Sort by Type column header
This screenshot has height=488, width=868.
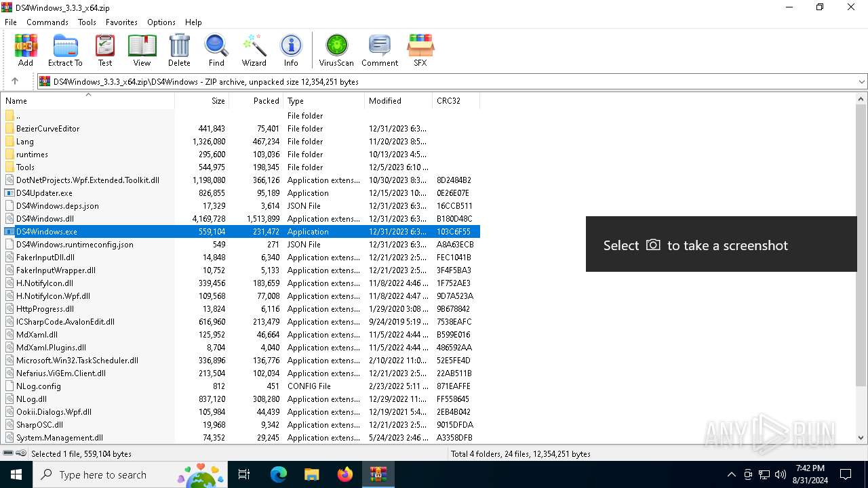(x=324, y=101)
